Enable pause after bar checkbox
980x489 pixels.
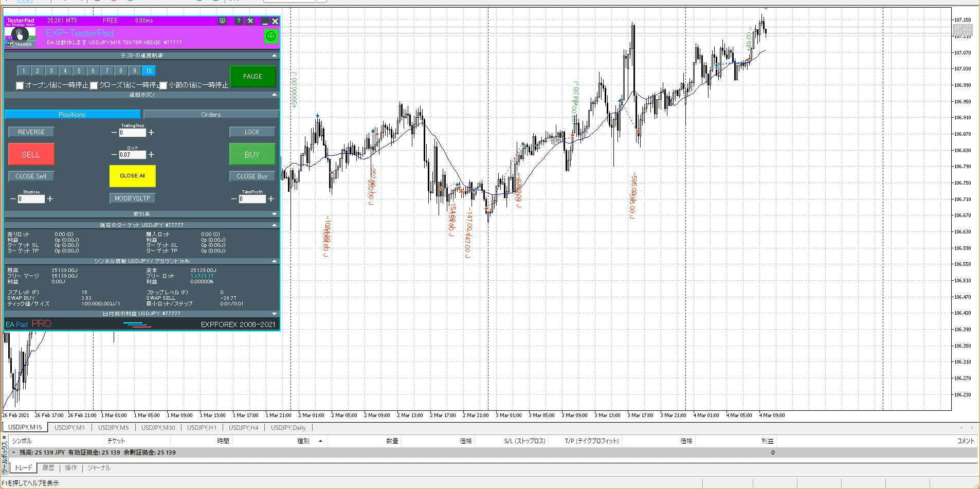pyautogui.click(x=164, y=85)
